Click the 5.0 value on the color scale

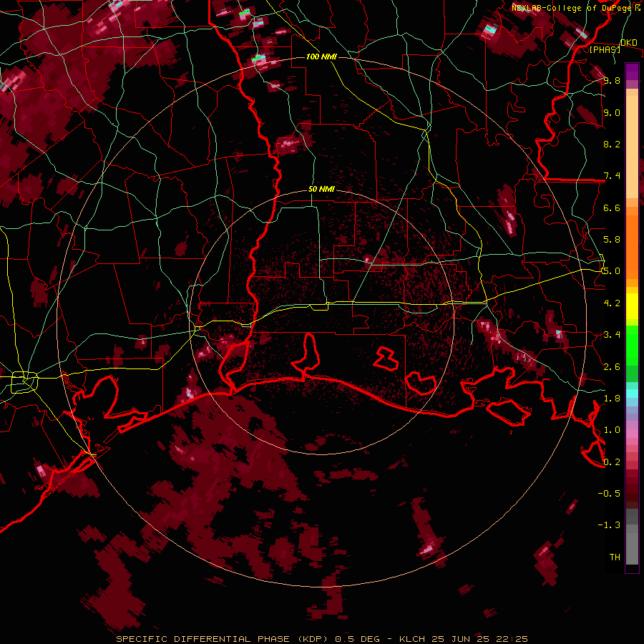tap(612, 271)
